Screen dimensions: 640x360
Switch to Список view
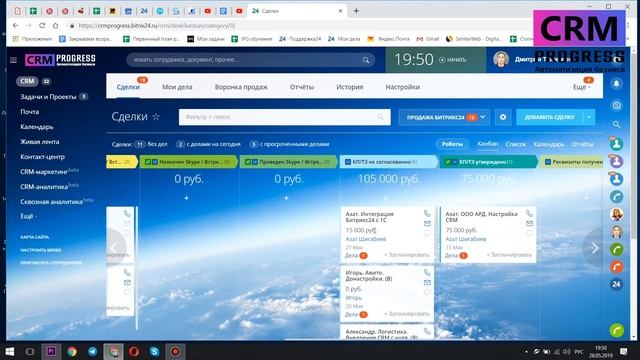[516, 144]
